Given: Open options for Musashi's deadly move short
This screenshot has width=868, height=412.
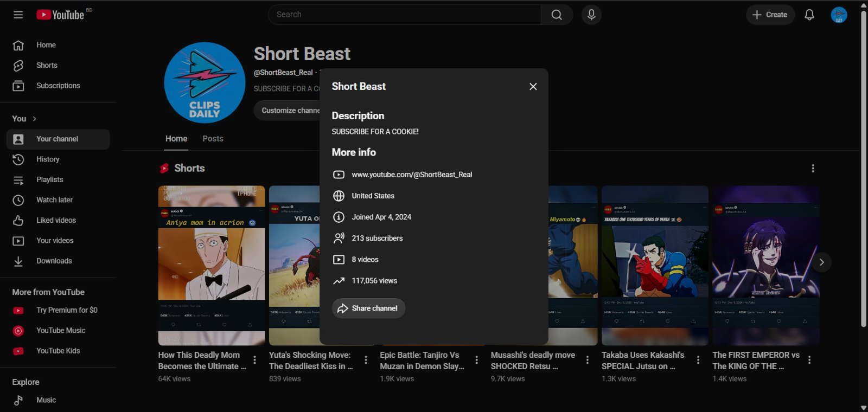Looking at the screenshot, I should [x=588, y=360].
